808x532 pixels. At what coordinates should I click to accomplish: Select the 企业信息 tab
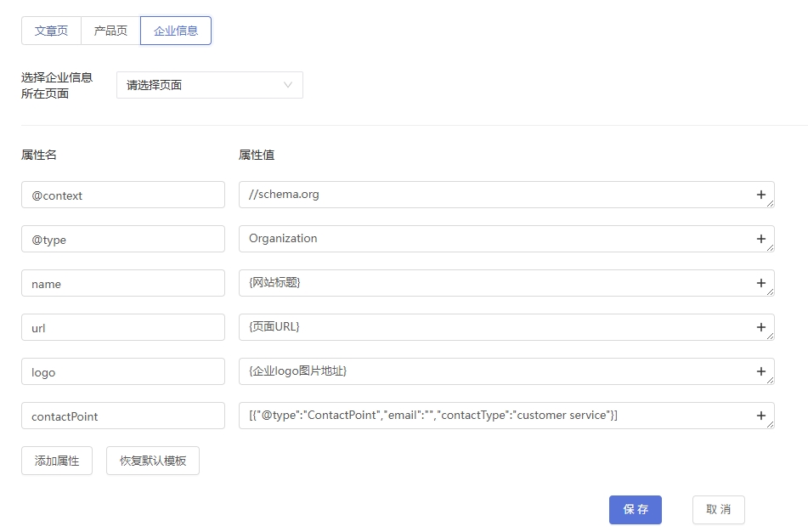click(176, 31)
